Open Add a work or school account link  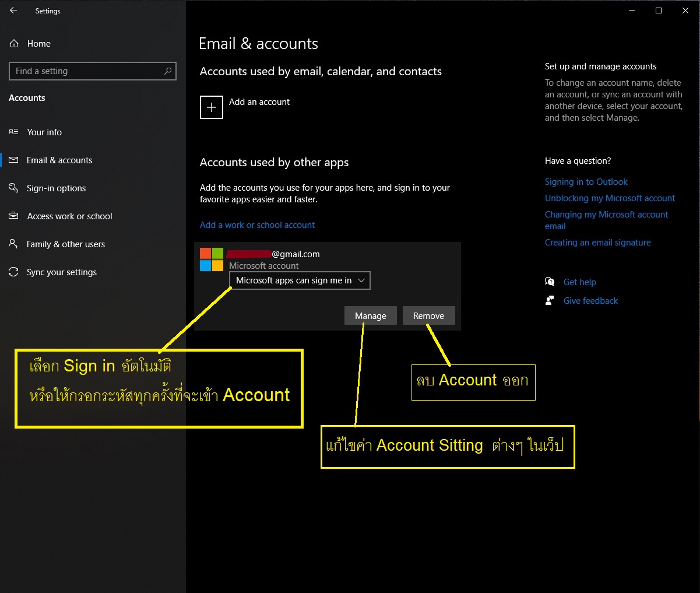click(x=257, y=224)
